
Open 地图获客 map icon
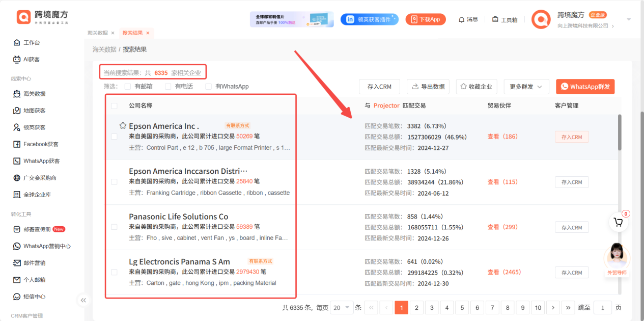17,111
